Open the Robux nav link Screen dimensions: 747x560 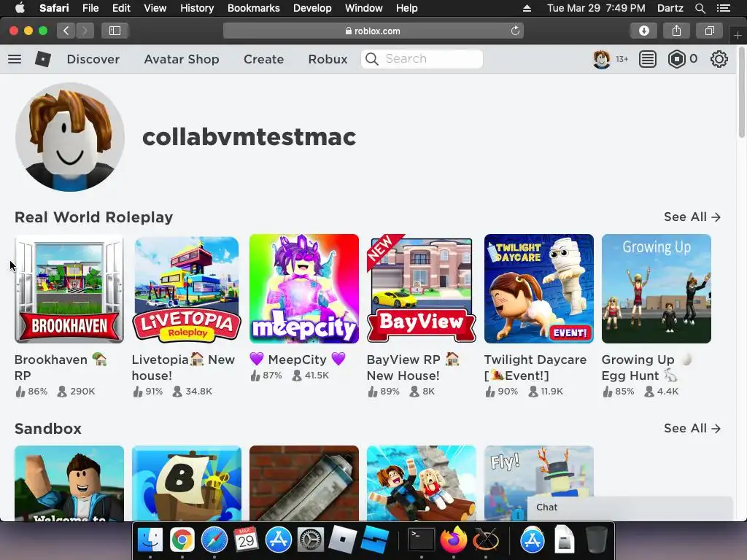click(x=328, y=59)
